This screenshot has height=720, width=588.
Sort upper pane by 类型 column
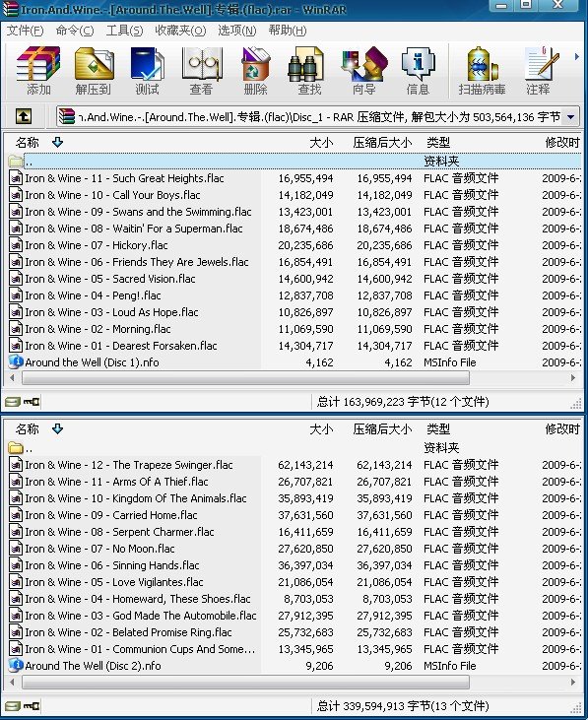(438, 143)
